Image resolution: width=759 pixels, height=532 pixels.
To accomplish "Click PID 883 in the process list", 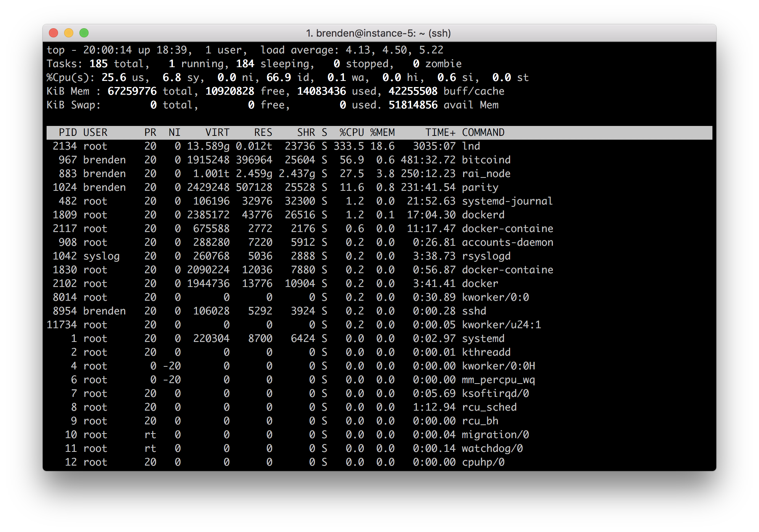I will [68, 174].
